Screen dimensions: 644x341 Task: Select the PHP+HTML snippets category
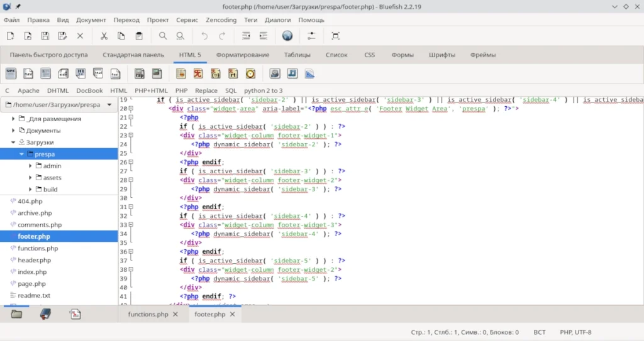pos(151,90)
